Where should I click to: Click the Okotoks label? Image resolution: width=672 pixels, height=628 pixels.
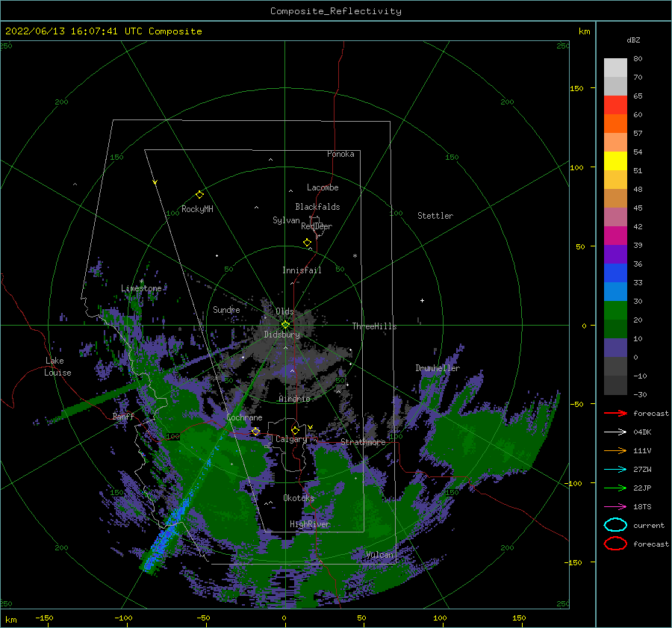(299, 498)
